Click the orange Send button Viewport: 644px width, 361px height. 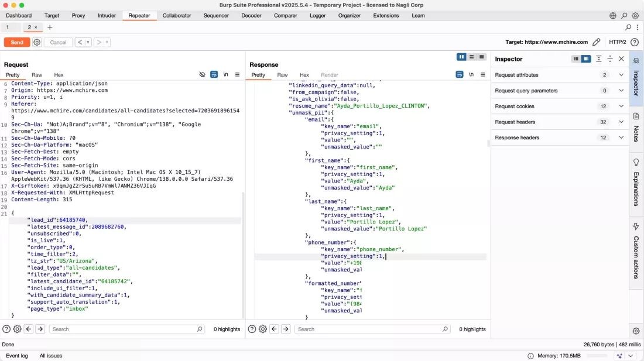[17, 42]
